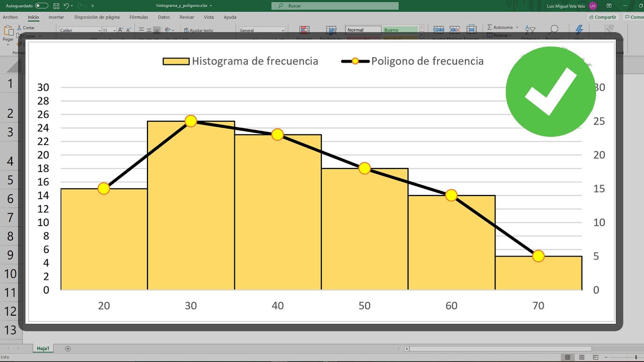Click the Formato condicional icon
The width and height of the screenshot is (644, 362).
304,30
